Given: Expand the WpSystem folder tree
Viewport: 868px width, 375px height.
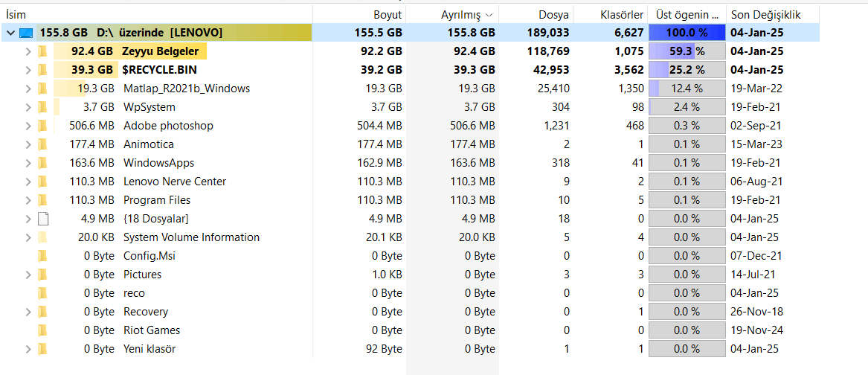Looking at the screenshot, I should coord(28,107).
